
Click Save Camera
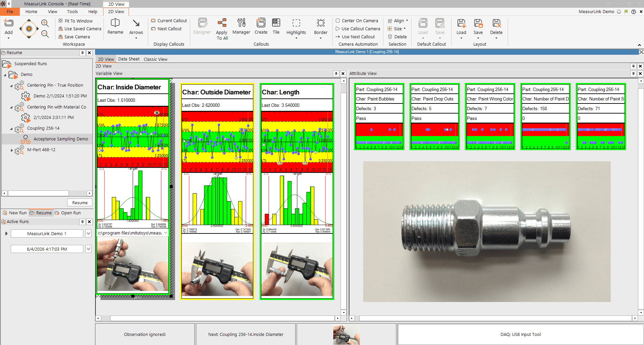click(74, 37)
